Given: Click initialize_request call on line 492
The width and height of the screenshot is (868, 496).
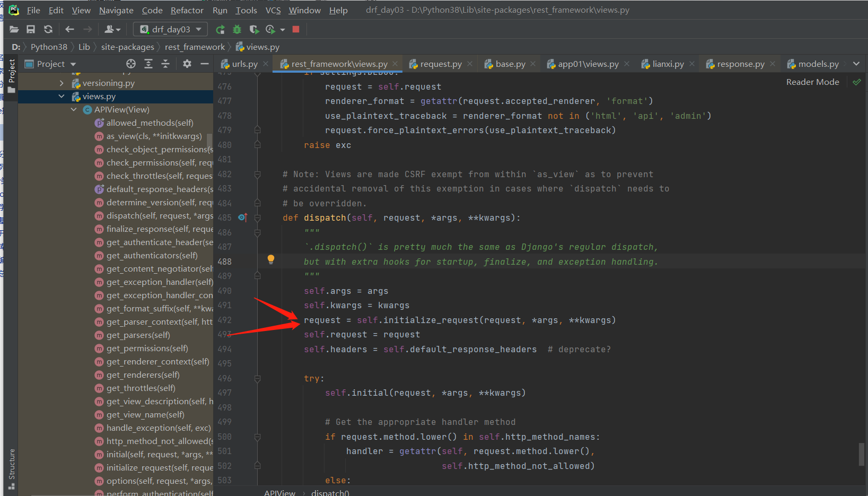Looking at the screenshot, I should pyautogui.click(x=431, y=320).
